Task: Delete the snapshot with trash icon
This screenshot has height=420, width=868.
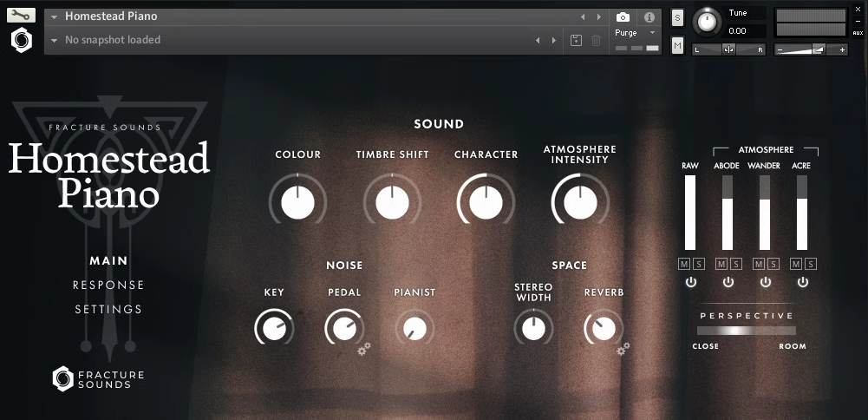Action: pos(597,40)
